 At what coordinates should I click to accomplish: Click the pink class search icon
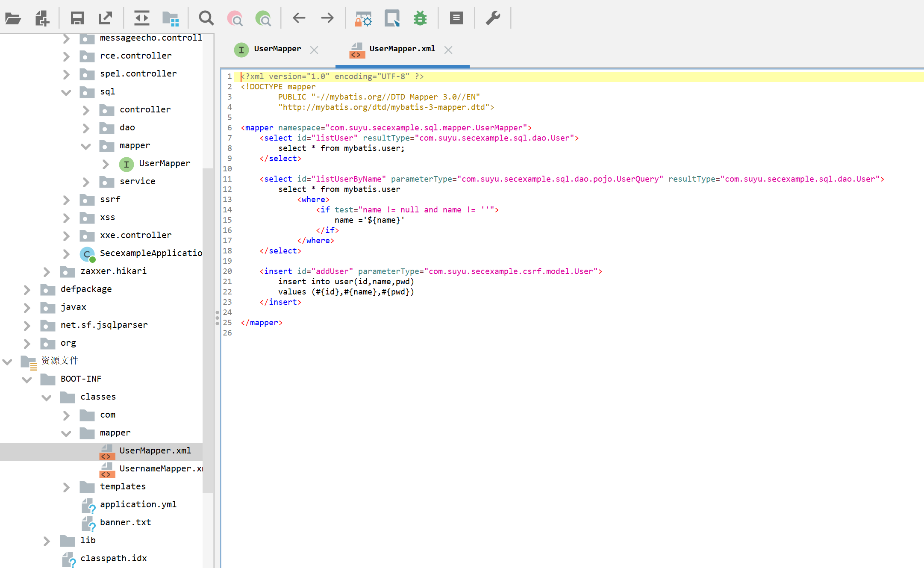click(235, 18)
